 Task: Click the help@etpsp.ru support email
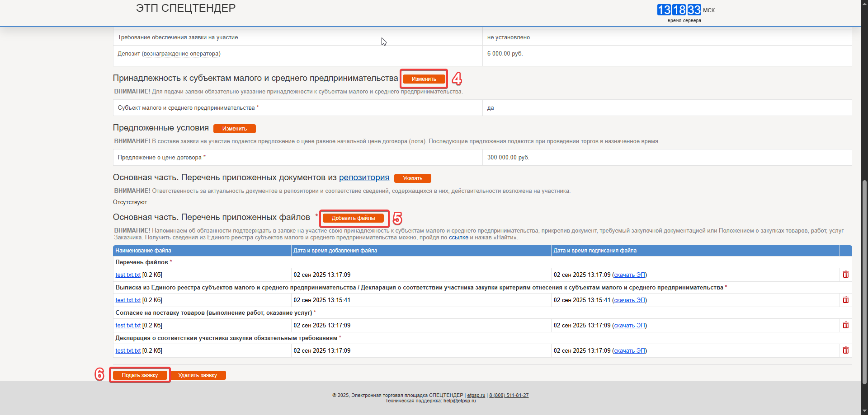(x=459, y=401)
